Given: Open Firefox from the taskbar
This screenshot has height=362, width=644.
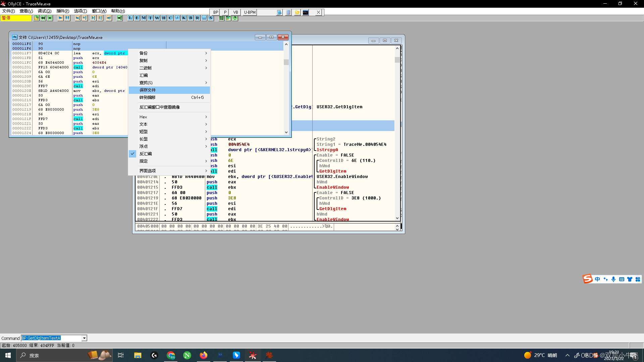Looking at the screenshot, I should (204, 355).
